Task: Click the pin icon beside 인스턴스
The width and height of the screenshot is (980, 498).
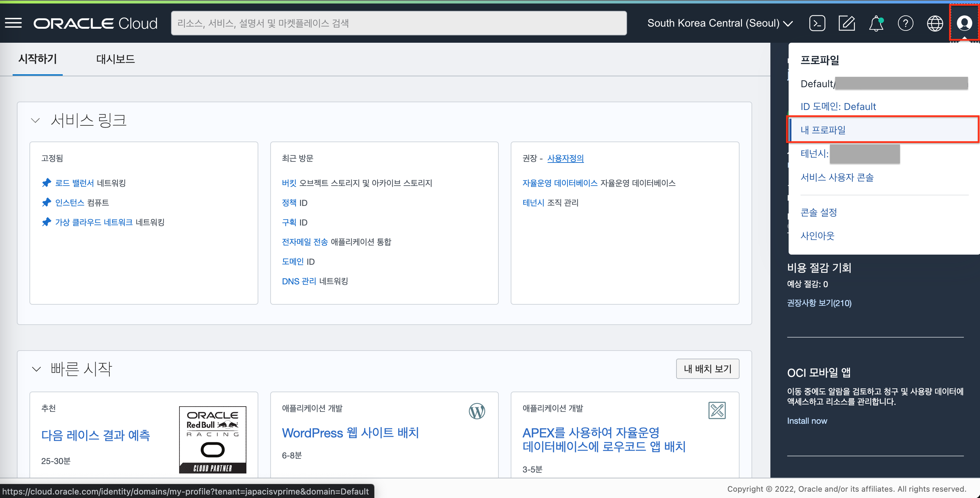Action: click(46, 203)
